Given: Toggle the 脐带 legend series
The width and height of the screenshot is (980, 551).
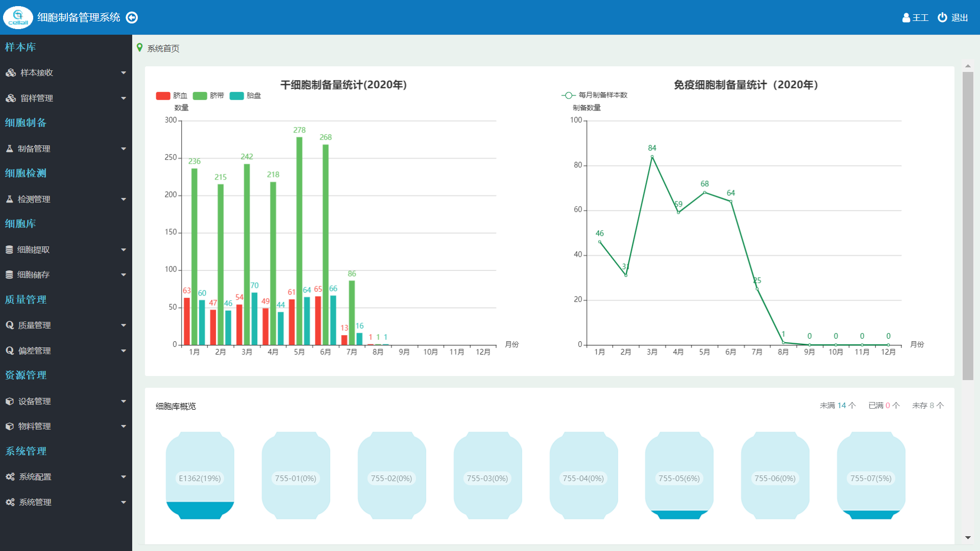Looking at the screenshot, I should [200, 96].
